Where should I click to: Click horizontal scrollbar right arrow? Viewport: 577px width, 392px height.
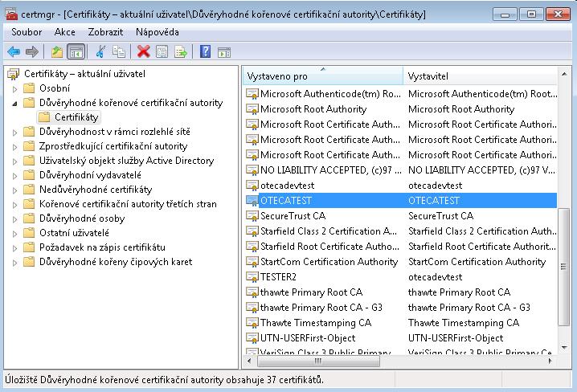[550, 361]
